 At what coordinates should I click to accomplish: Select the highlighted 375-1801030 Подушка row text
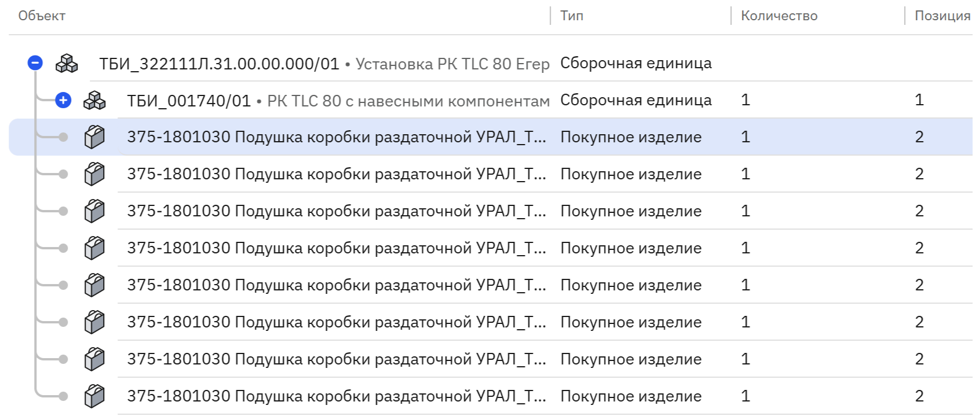point(337,137)
